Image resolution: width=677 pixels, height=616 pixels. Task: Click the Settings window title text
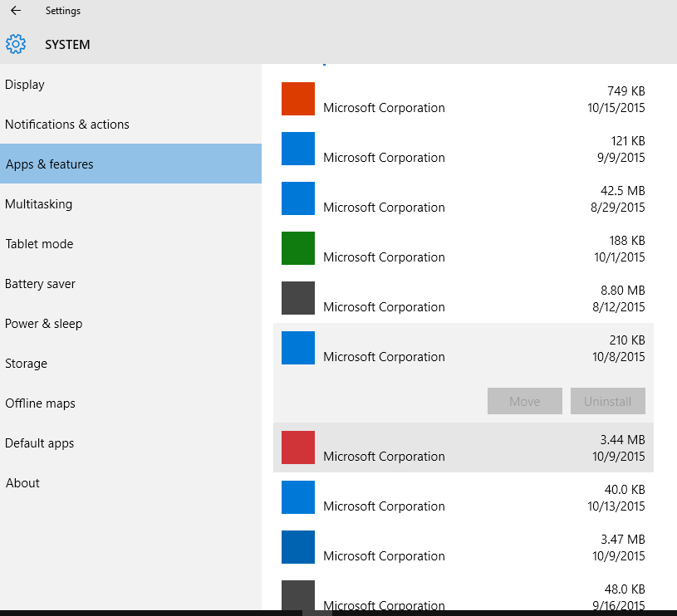point(63,11)
